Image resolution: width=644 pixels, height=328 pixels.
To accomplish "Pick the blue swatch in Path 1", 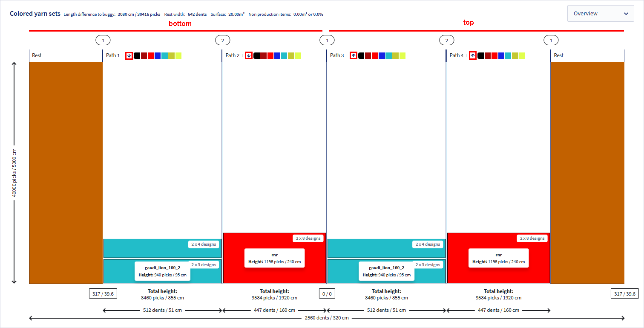I will 158,55.
